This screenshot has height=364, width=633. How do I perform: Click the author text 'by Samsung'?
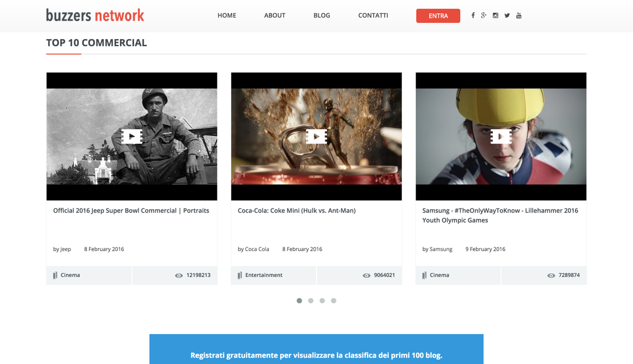pos(437,249)
